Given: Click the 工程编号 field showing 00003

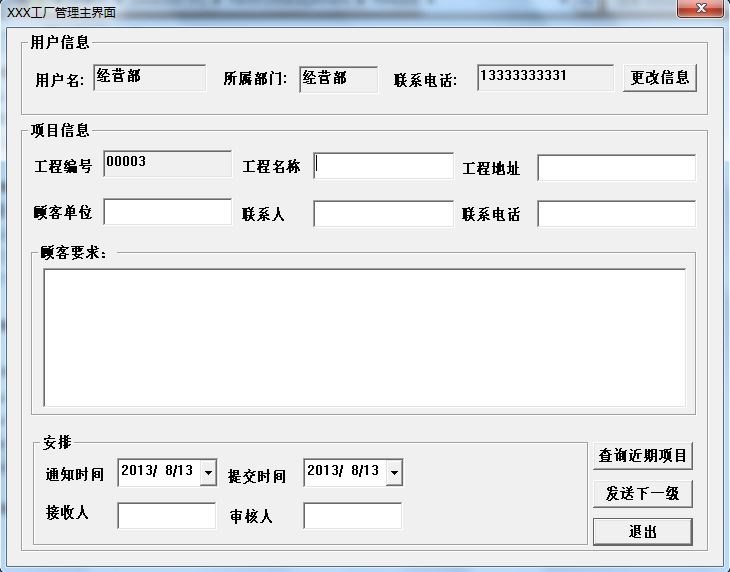Looking at the screenshot, I should click(168, 163).
